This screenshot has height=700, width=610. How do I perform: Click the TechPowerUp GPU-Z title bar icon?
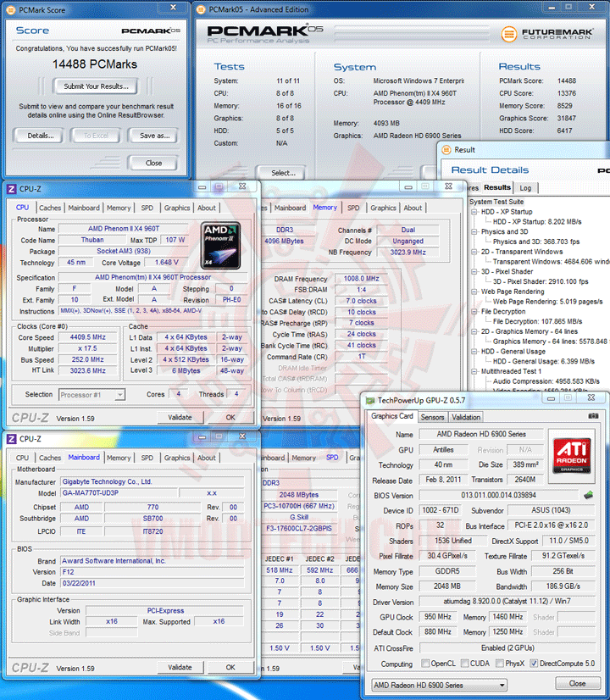click(x=370, y=401)
